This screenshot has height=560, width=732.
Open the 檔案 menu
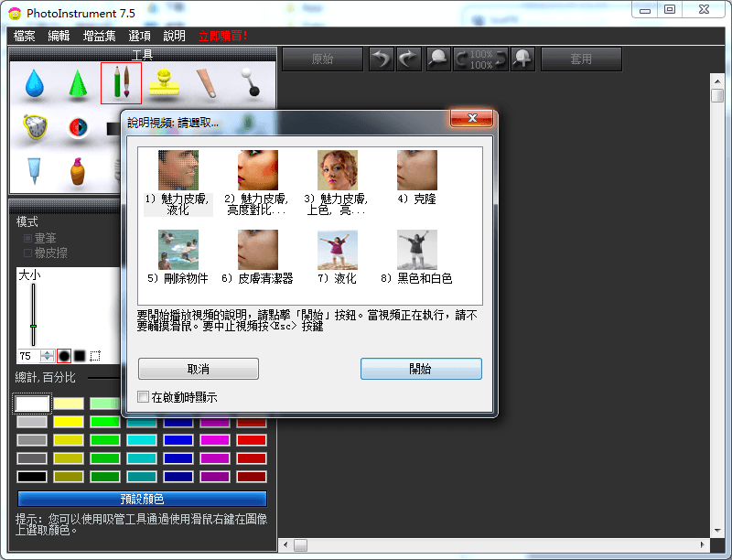click(x=25, y=36)
